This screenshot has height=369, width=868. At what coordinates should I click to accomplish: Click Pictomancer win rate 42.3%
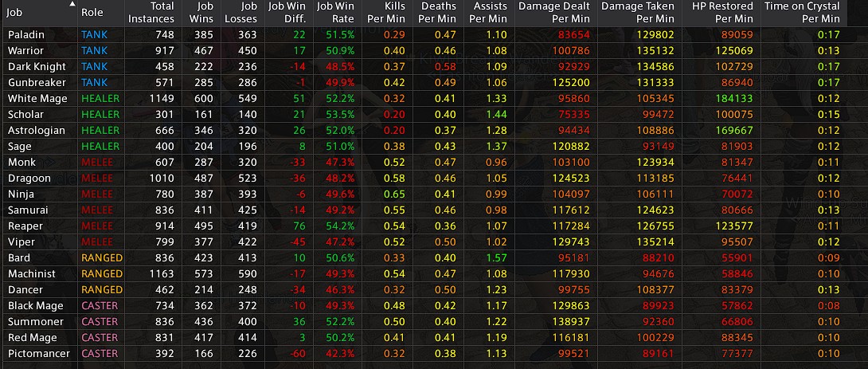341,354
